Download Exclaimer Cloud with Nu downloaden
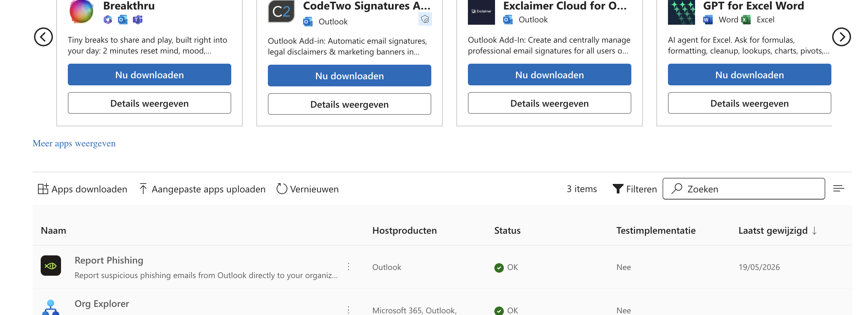Viewport: 868px width, 315px height. (x=550, y=75)
